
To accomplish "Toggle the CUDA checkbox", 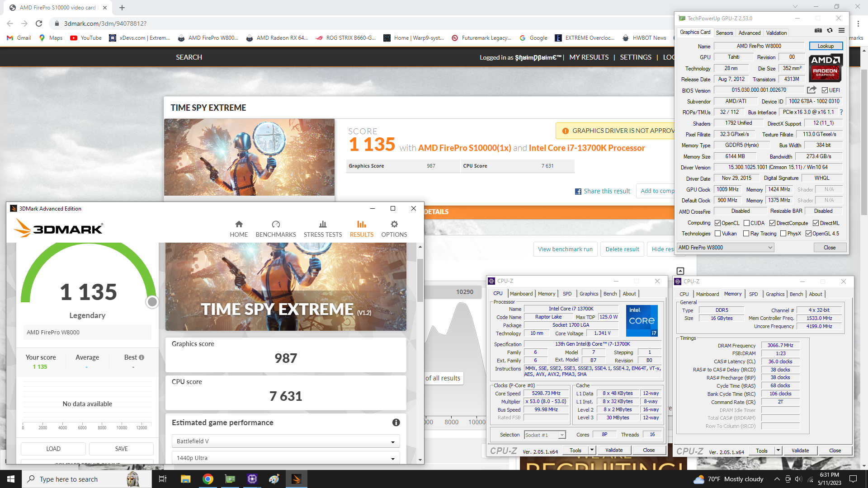I will pyautogui.click(x=746, y=223).
